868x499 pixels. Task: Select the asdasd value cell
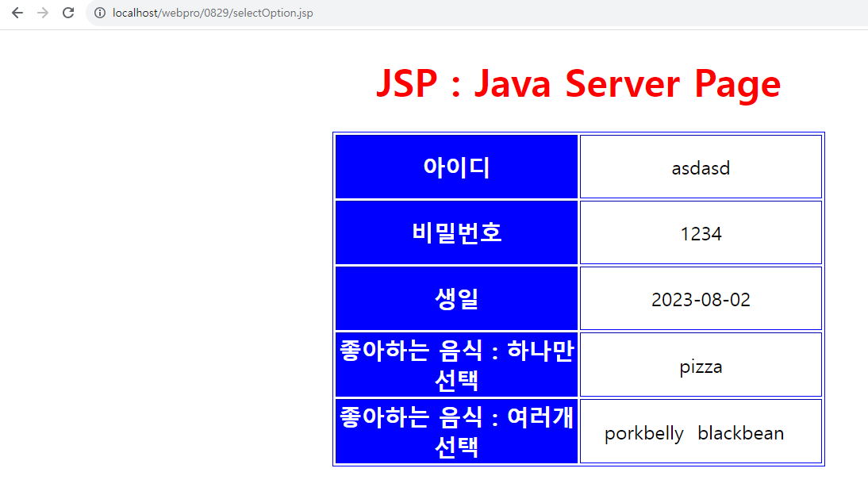[x=701, y=167]
